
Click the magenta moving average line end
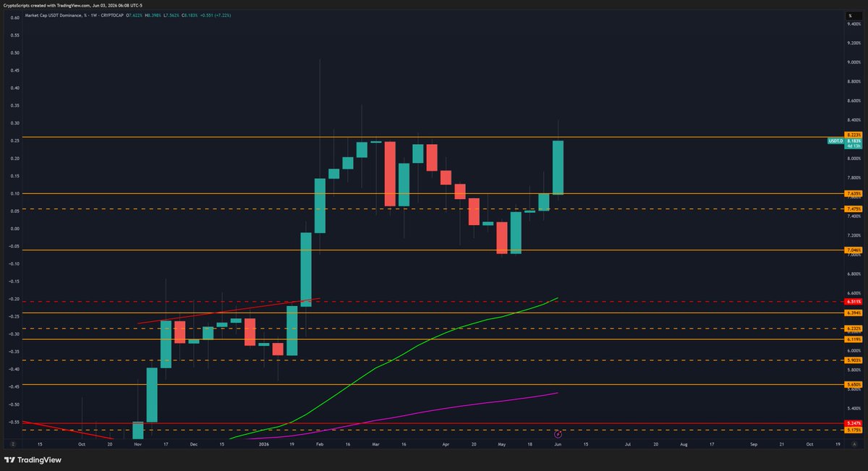point(556,393)
